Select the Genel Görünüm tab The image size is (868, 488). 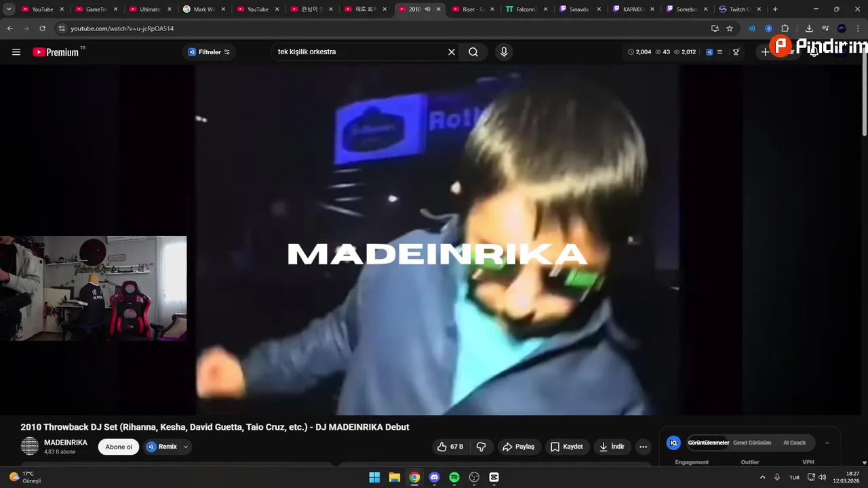pos(751,443)
